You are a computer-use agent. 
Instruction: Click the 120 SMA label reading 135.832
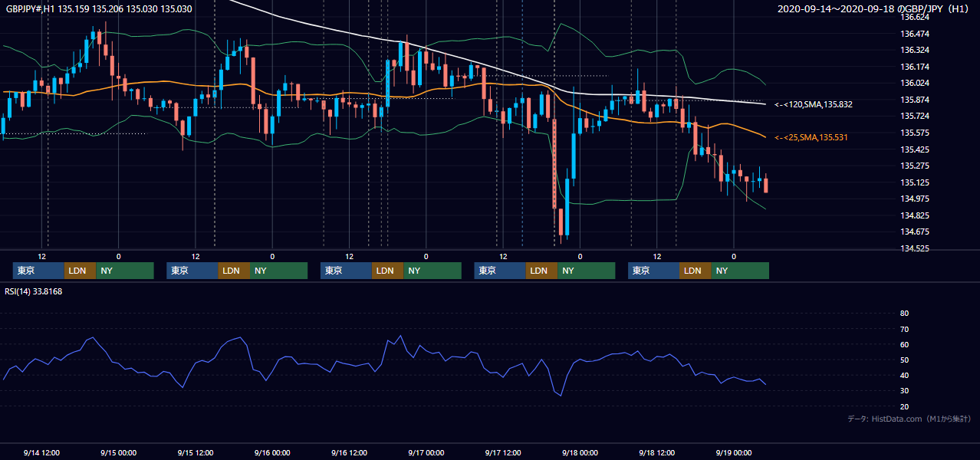[x=814, y=104]
